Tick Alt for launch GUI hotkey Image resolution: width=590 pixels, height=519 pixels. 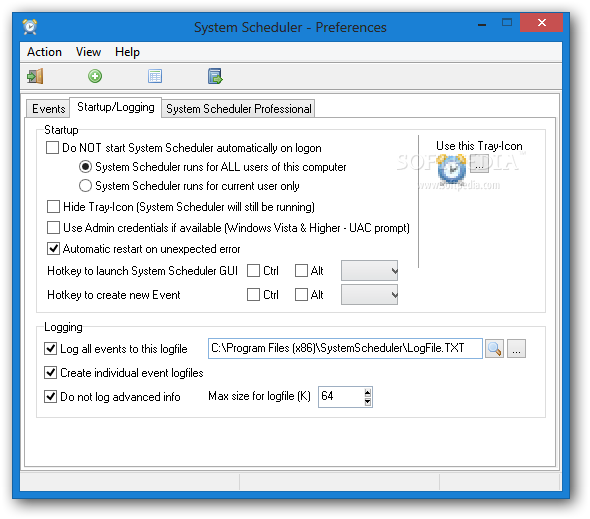pyautogui.click(x=301, y=271)
